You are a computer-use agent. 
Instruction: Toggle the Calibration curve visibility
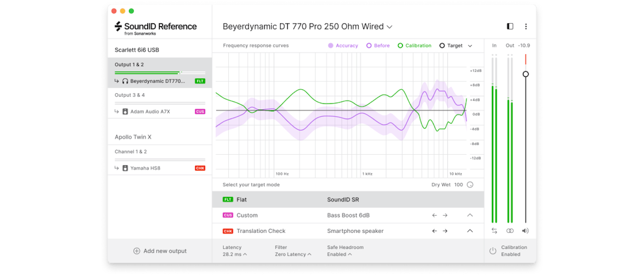point(414,46)
